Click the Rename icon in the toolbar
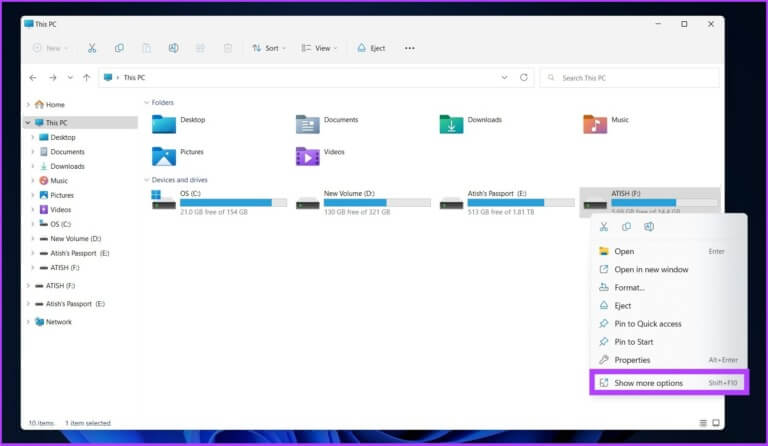Viewport: 768px width, 446px height. click(173, 48)
